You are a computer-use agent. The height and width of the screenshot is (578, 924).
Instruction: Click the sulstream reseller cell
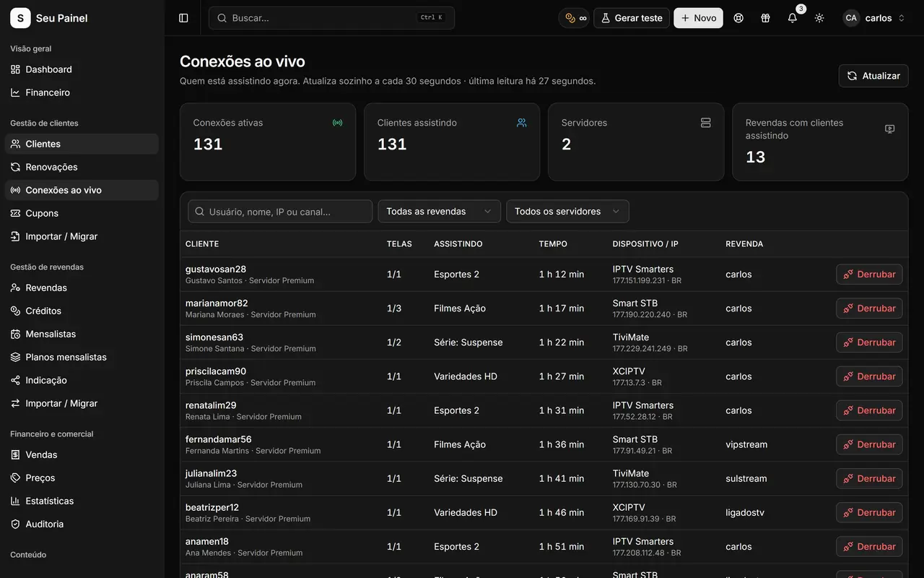[746, 478]
